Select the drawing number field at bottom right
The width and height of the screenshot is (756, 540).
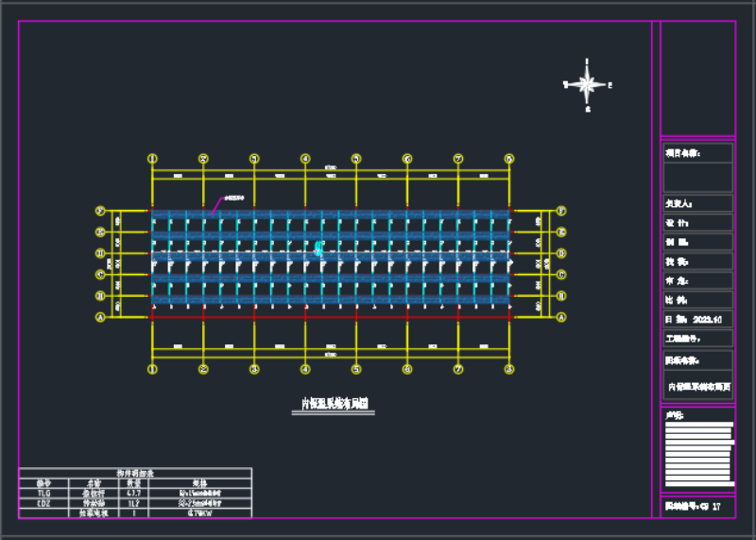[697, 507]
